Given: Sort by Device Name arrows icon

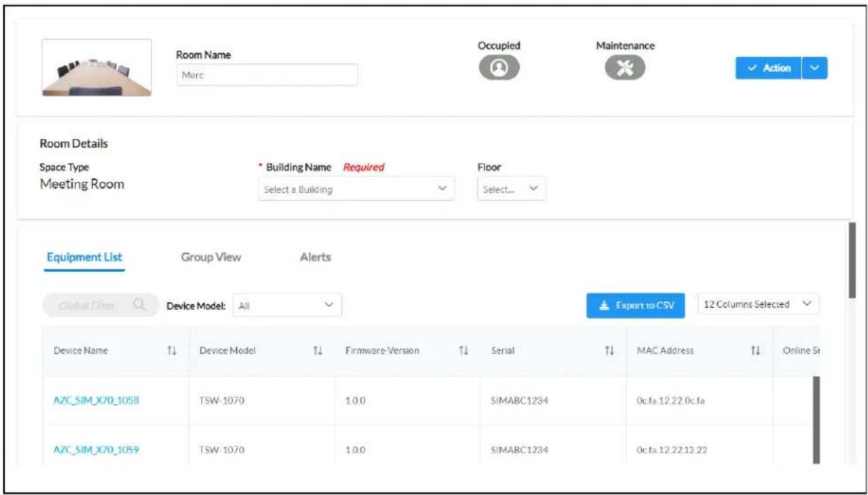Looking at the screenshot, I should [172, 351].
